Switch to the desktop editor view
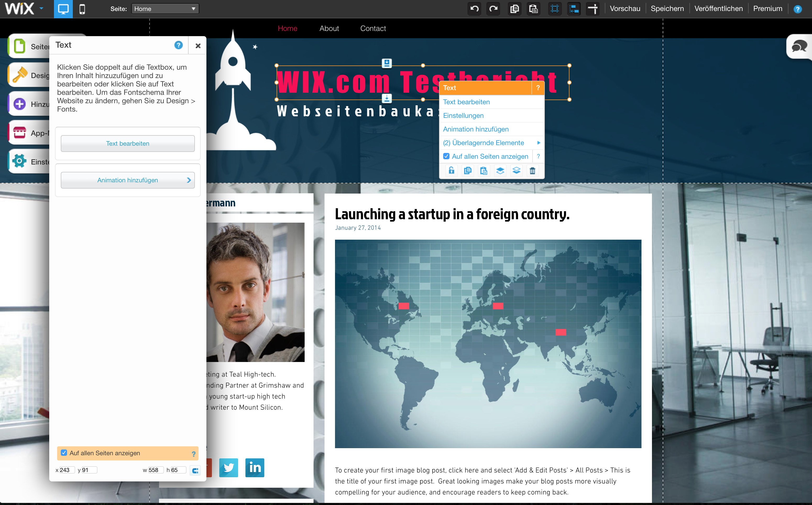The image size is (812, 505). coord(63,9)
